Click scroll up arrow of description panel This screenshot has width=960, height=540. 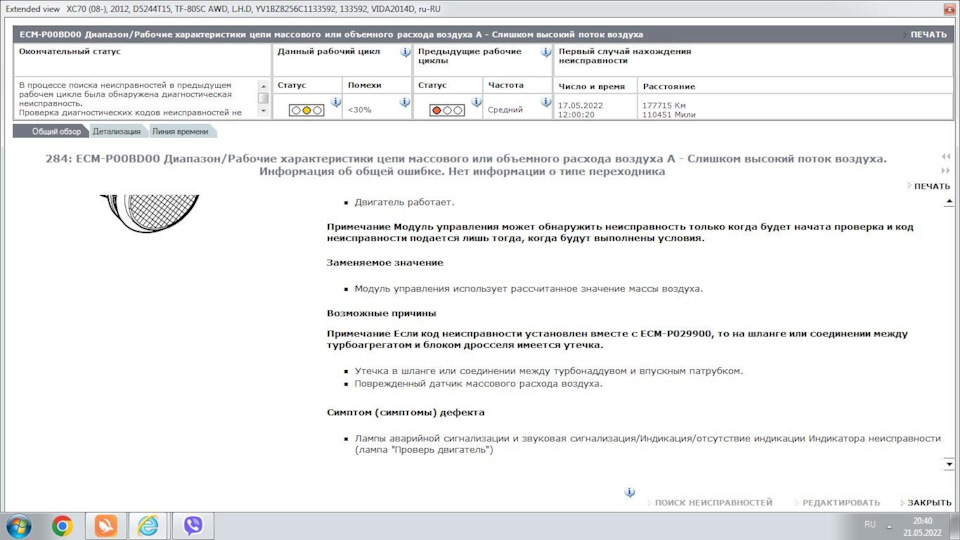[949, 202]
